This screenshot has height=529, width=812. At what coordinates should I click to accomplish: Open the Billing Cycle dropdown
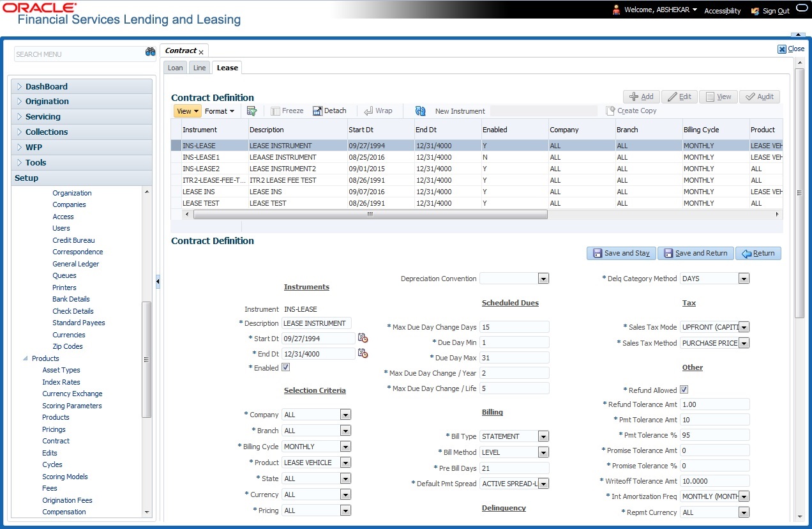pyautogui.click(x=345, y=447)
